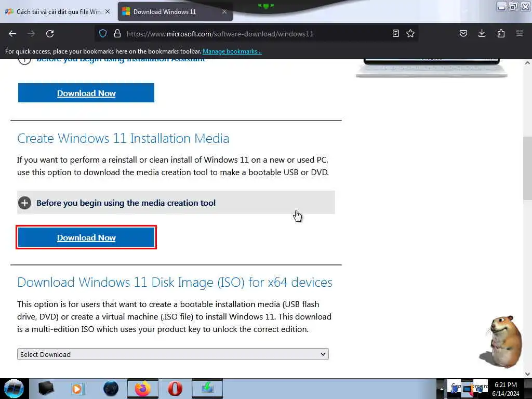Close the Download Windows 11 tab
532x399 pixels.
[224, 11]
